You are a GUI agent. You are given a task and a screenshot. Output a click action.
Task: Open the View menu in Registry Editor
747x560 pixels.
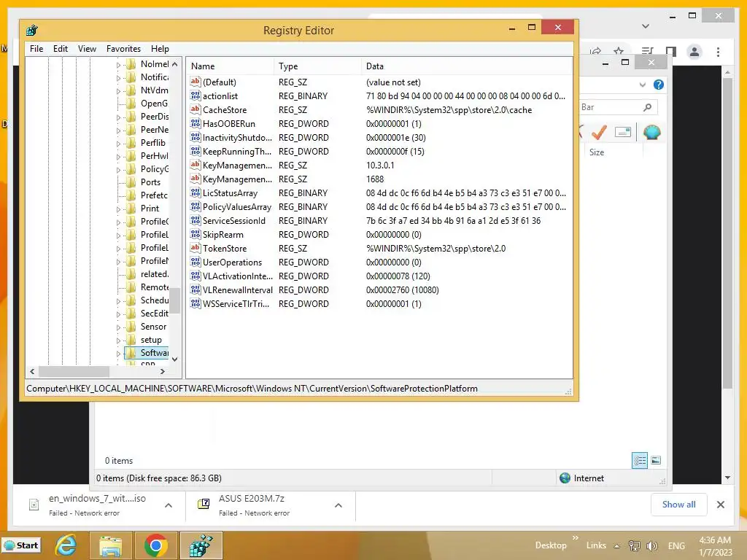tap(87, 49)
